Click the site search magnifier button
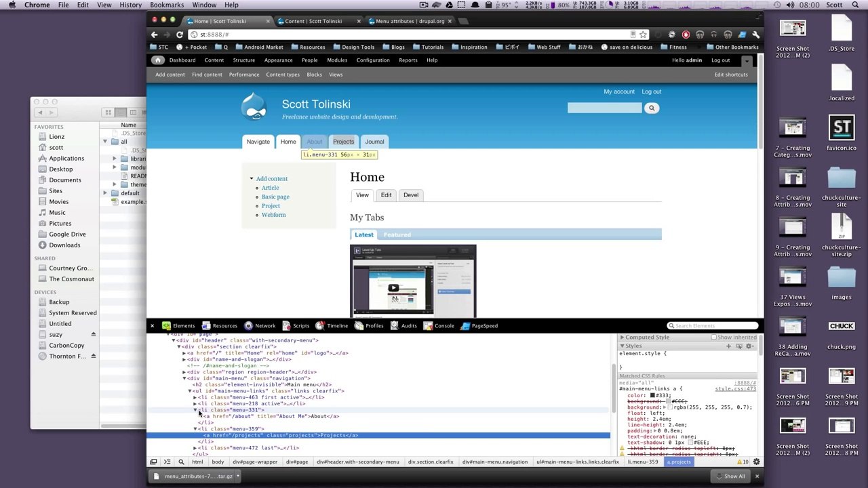Viewport: 868px width, 488px height. coord(652,108)
